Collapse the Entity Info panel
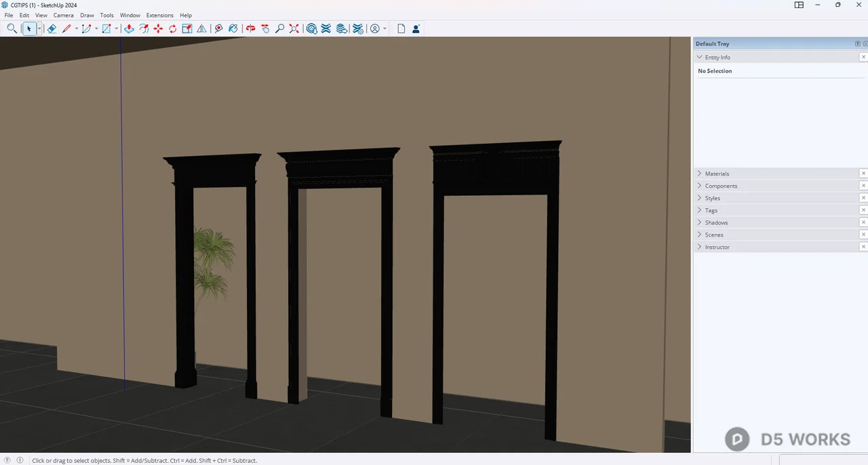868x465 pixels. coord(700,58)
